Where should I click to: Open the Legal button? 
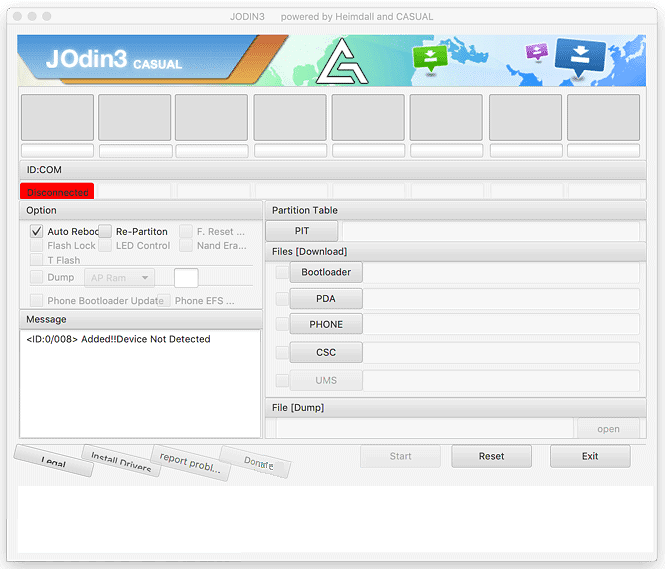click(53, 461)
